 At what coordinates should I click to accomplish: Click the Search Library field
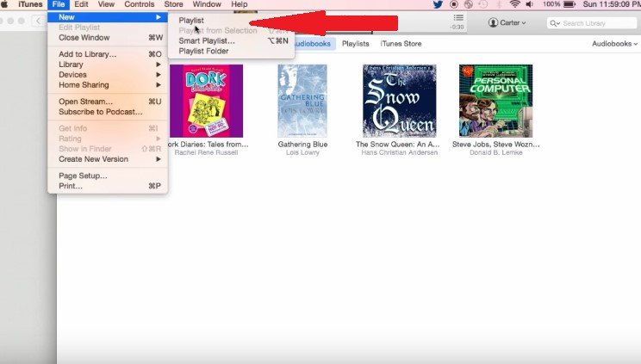pos(592,23)
